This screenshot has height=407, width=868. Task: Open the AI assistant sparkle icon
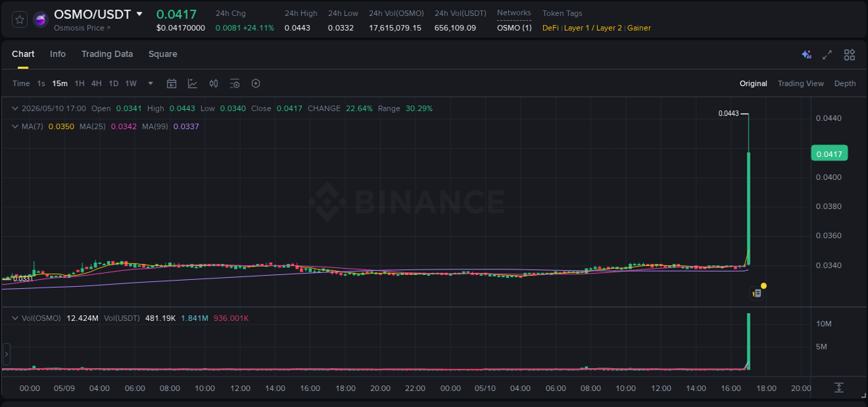(806, 55)
